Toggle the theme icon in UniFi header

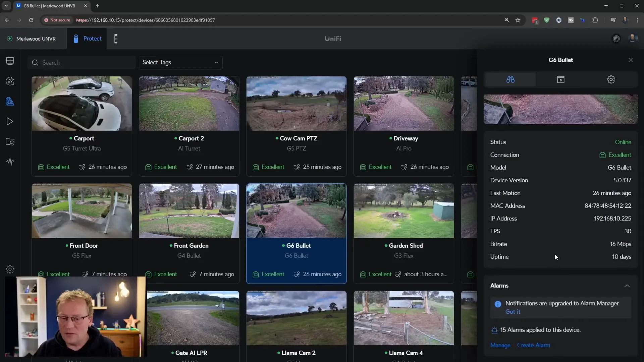point(616,39)
